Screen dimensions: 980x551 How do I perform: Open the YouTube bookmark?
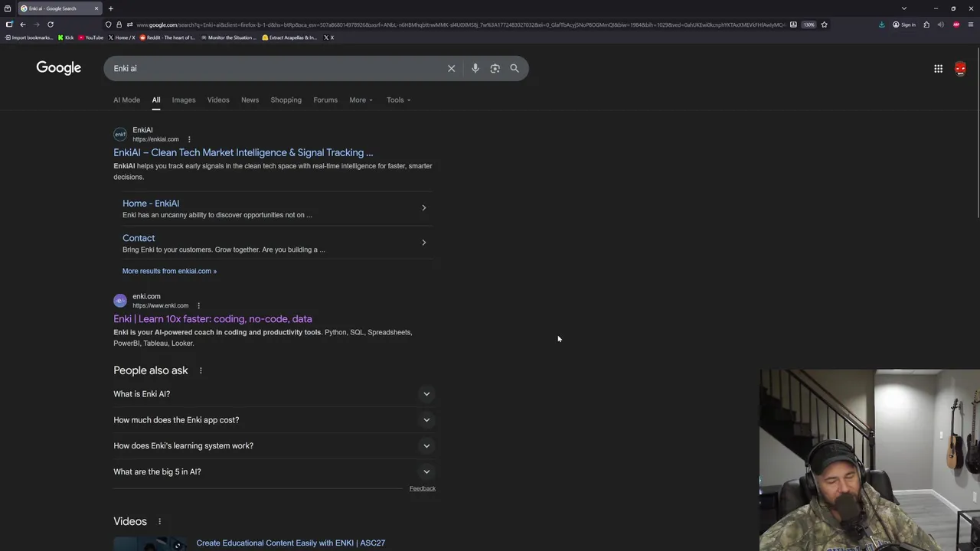point(91,37)
